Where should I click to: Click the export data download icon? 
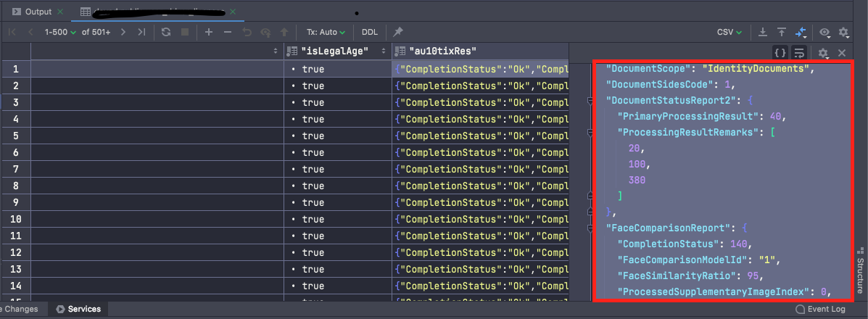pos(763,32)
